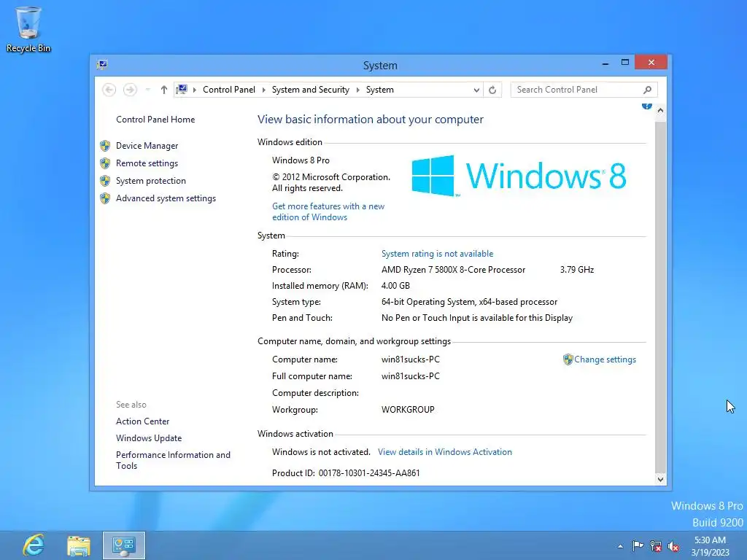This screenshot has height=560, width=747.
Task: Click the shield icon beside Device Manager
Action: click(x=105, y=146)
